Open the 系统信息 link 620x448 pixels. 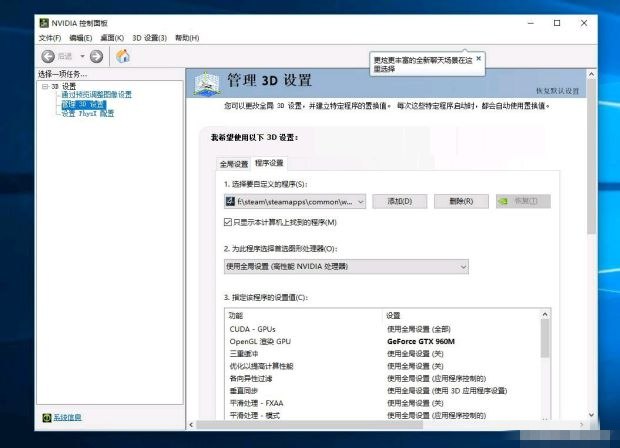coord(68,418)
